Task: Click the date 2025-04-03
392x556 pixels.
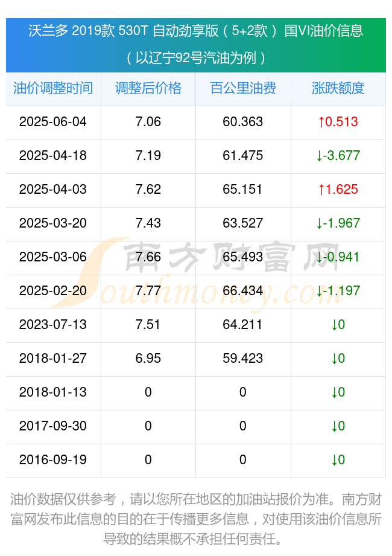Action: (52, 190)
